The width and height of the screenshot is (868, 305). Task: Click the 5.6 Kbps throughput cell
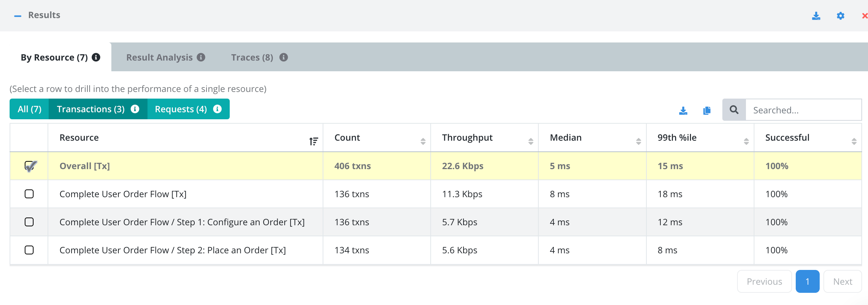tap(484, 250)
